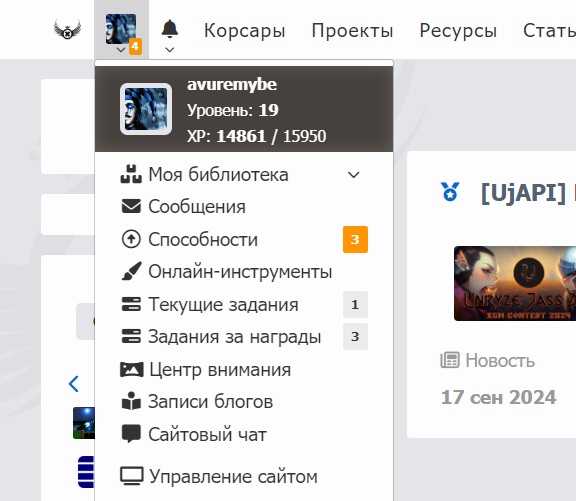Image resolution: width=576 pixels, height=501 pixels.
Task: Expand the chevron under the bell
Action: [170, 50]
